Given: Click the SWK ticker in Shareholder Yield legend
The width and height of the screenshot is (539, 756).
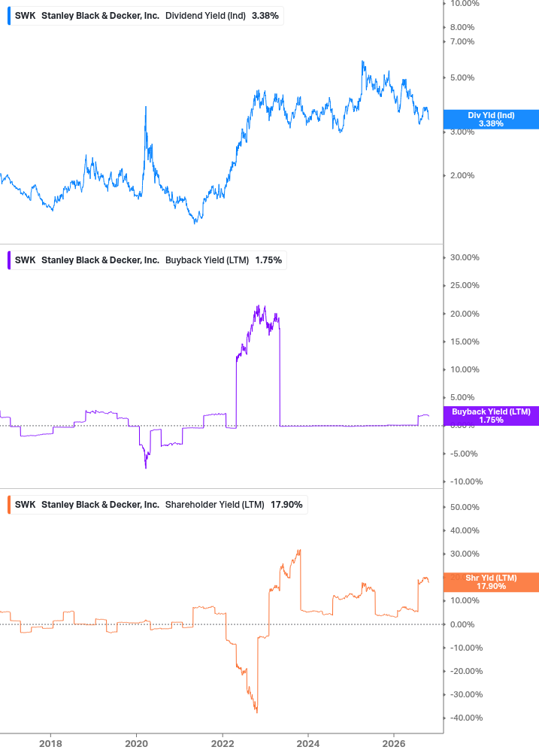Looking at the screenshot, I should 25,505.
